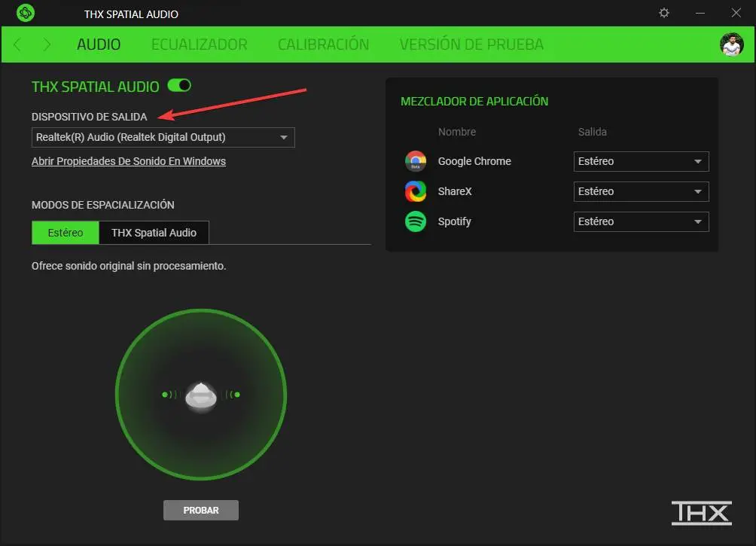Click the Razer Synapse logo icon

point(25,13)
